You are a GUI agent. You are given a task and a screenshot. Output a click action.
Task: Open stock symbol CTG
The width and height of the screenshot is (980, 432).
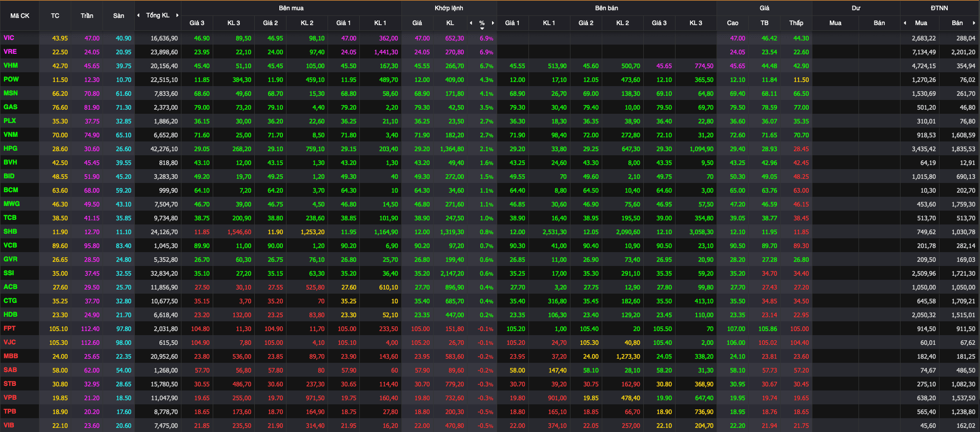tap(10, 301)
